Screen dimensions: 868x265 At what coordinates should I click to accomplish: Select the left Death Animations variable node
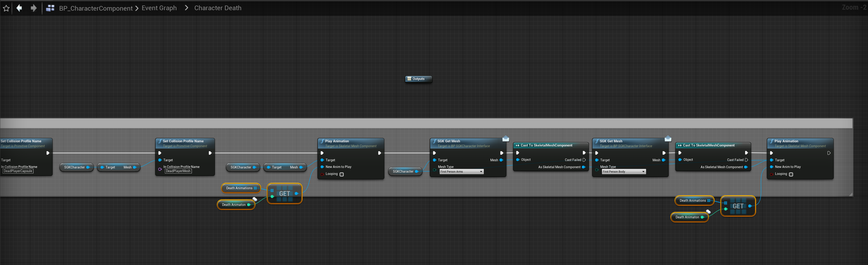pos(240,188)
